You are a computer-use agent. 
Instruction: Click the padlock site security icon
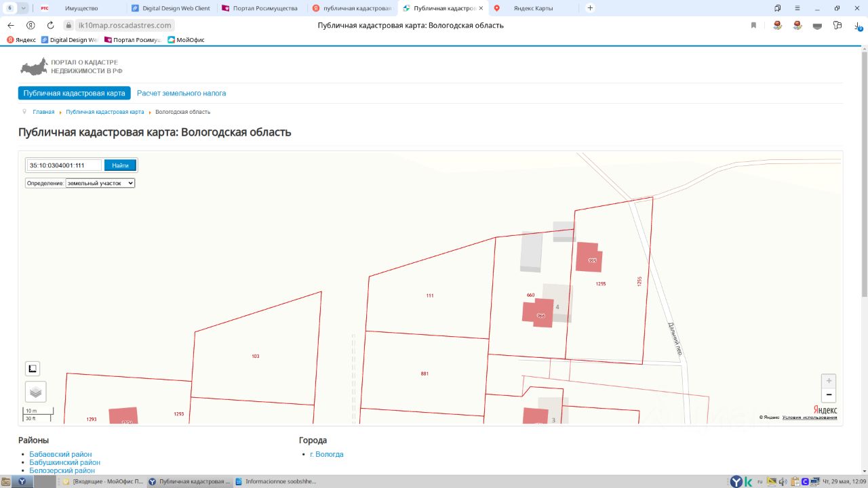click(x=68, y=25)
